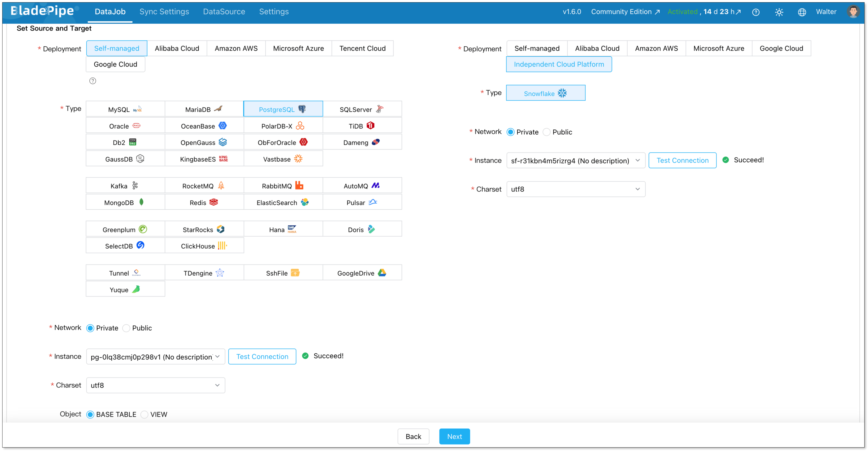Choose OpenGauss source type

(204, 142)
